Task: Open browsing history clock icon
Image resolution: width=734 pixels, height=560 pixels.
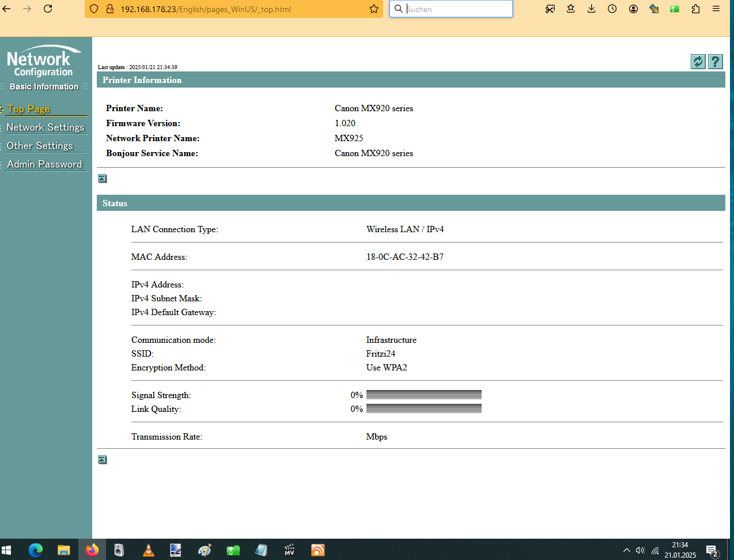Action: [x=612, y=9]
